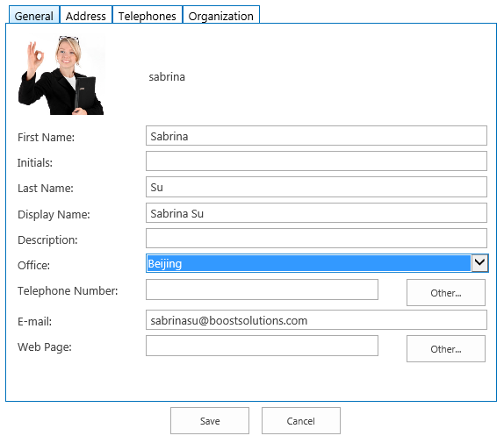Click the Last Name field containing Su
This screenshot has height=443, width=504.
(316, 187)
